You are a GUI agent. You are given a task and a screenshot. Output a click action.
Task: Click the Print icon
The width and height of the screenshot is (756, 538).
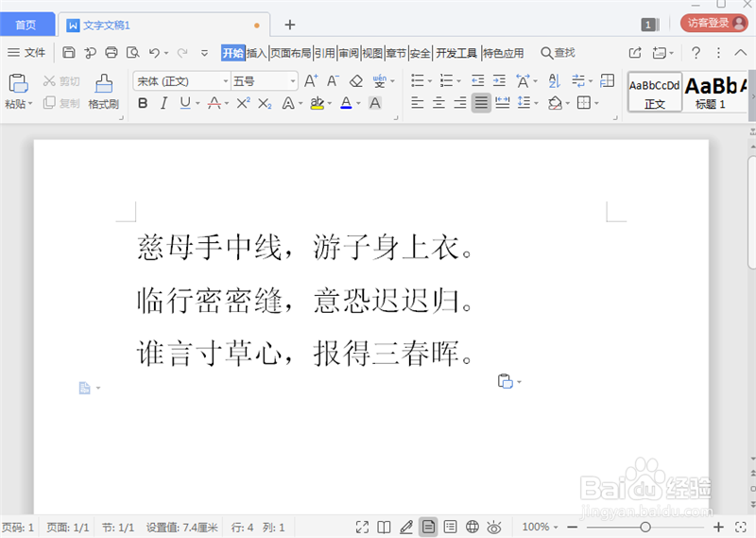pyautogui.click(x=112, y=53)
